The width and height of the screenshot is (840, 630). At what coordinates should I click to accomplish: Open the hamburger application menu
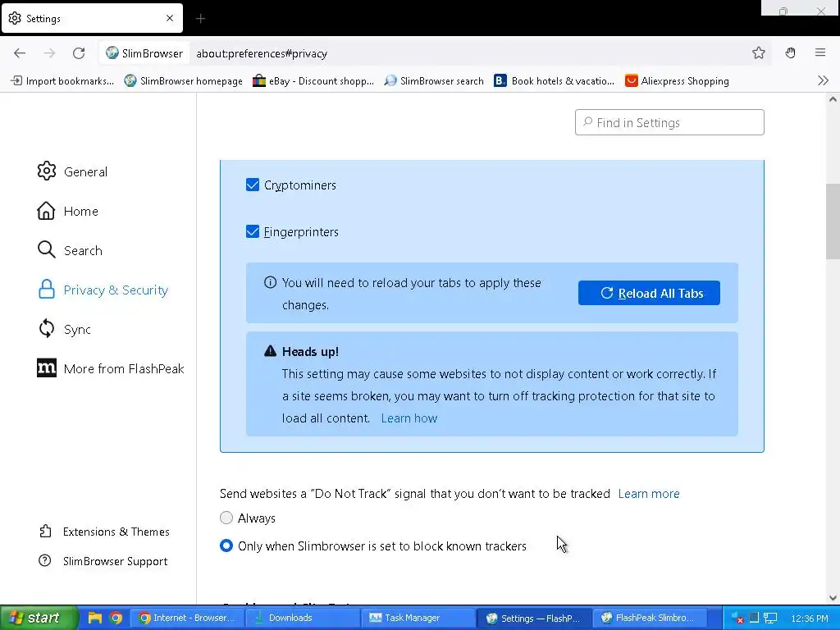pyautogui.click(x=820, y=52)
